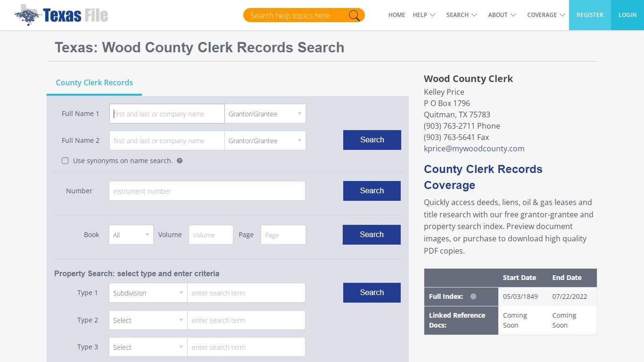
Task: Select the County Clerk Records tab
Action: click(x=94, y=82)
